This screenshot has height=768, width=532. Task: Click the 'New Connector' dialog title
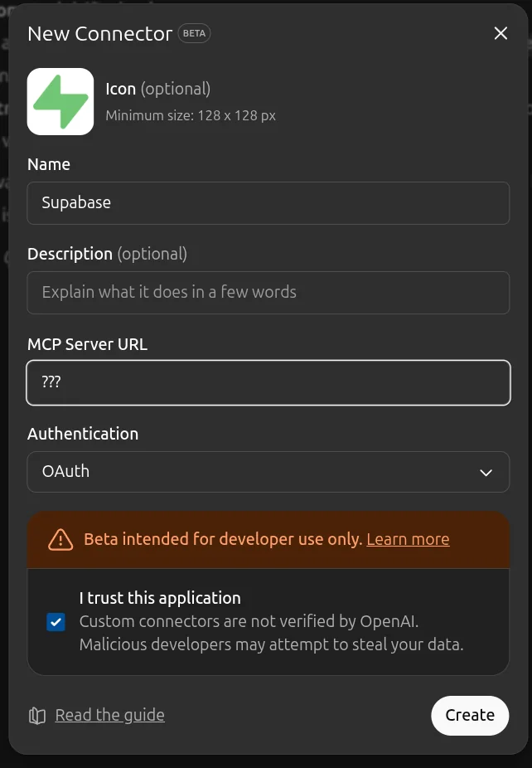(99, 34)
